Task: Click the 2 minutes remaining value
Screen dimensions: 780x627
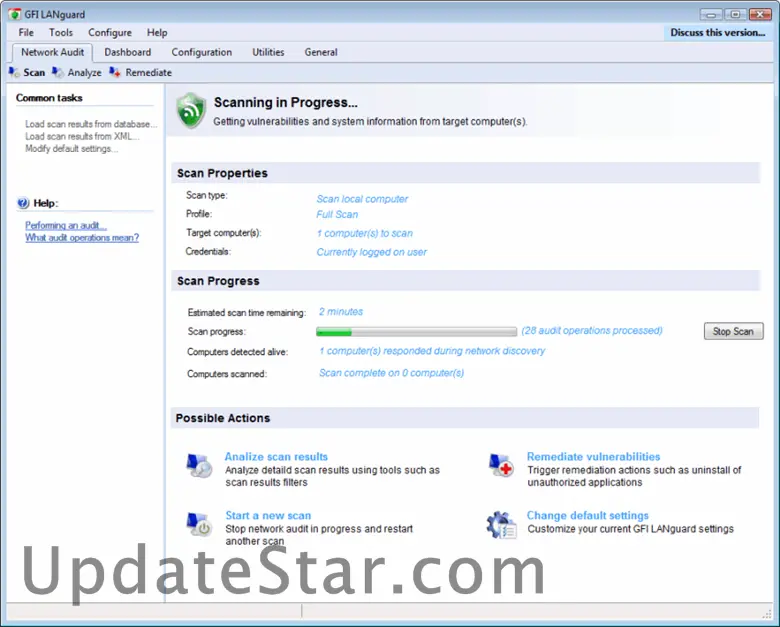Action: tap(341, 312)
